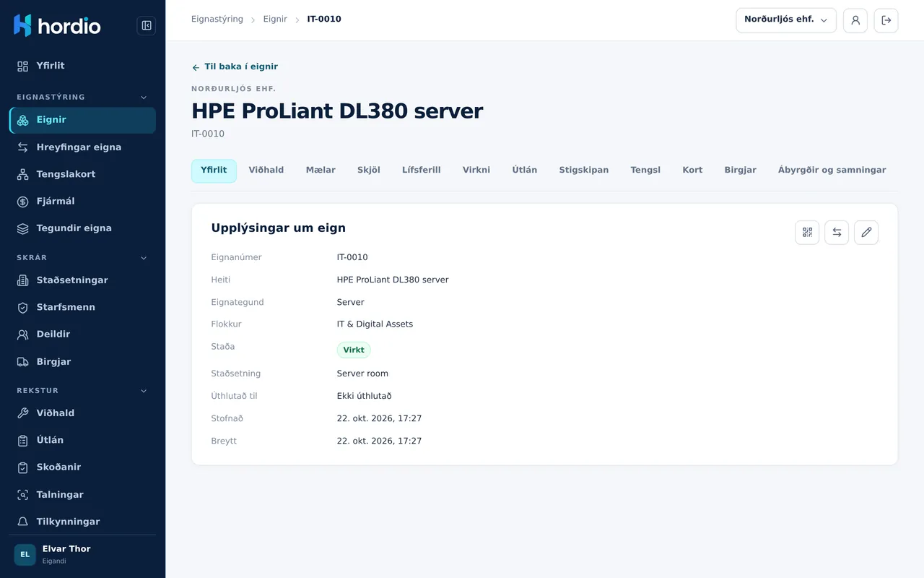The height and width of the screenshot is (578, 924).
Task: Open sidebar Birgjar with truck icon
Action: [x=82, y=362]
